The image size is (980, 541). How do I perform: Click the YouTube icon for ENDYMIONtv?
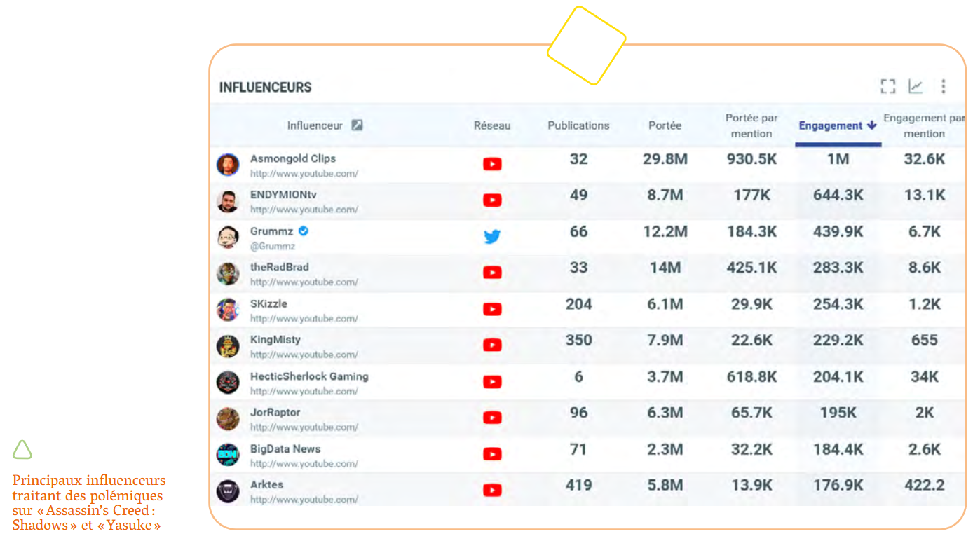coord(492,200)
